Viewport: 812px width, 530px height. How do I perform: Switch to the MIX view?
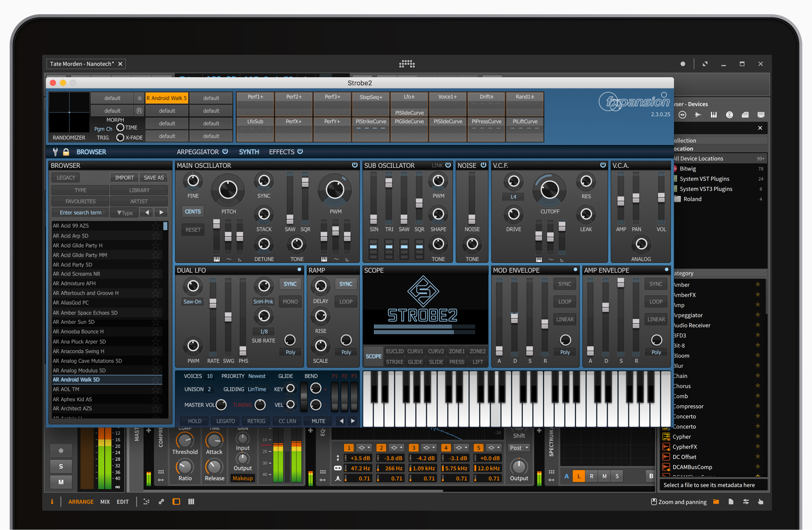[x=105, y=502]
